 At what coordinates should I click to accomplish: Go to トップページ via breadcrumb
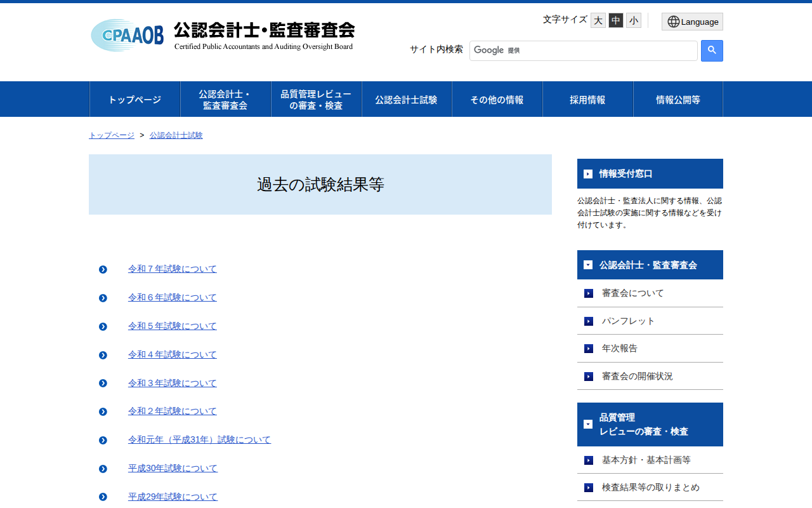(x=112, y=135)
